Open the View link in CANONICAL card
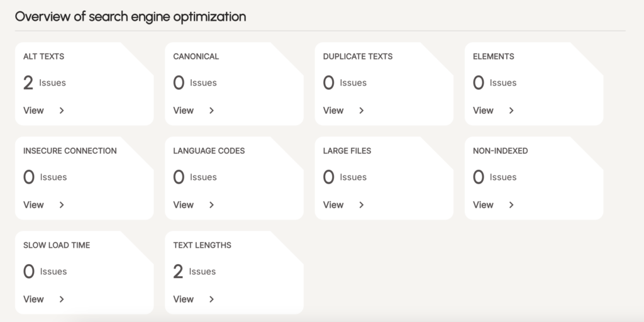The height and width of the screenshot is (322, 644). pyautogui.click(x=183, y=111)
